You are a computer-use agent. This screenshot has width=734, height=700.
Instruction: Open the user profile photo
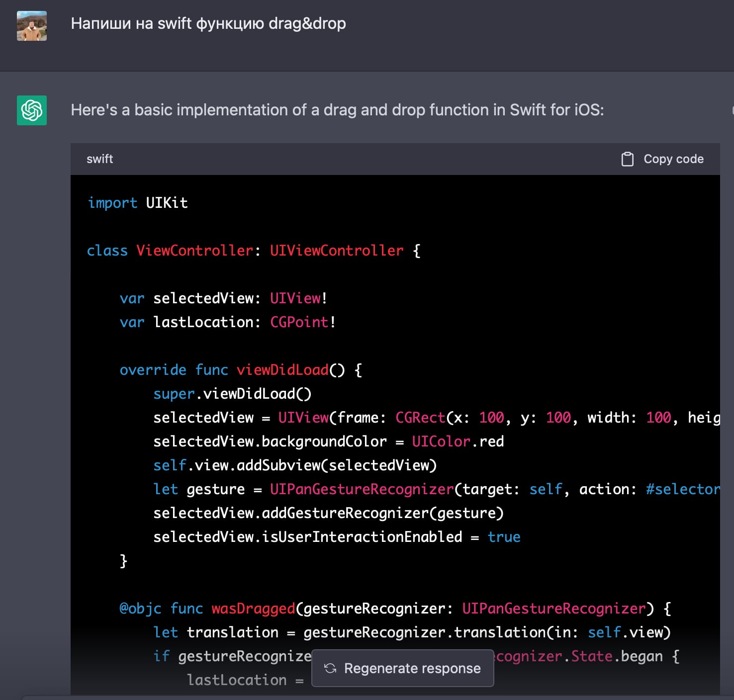tap(32, 26)
